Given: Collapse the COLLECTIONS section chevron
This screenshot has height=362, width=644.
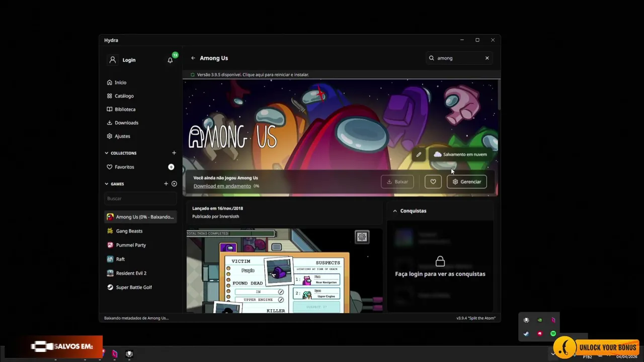Looking at the screenshot, I should [x=107, y=153].
